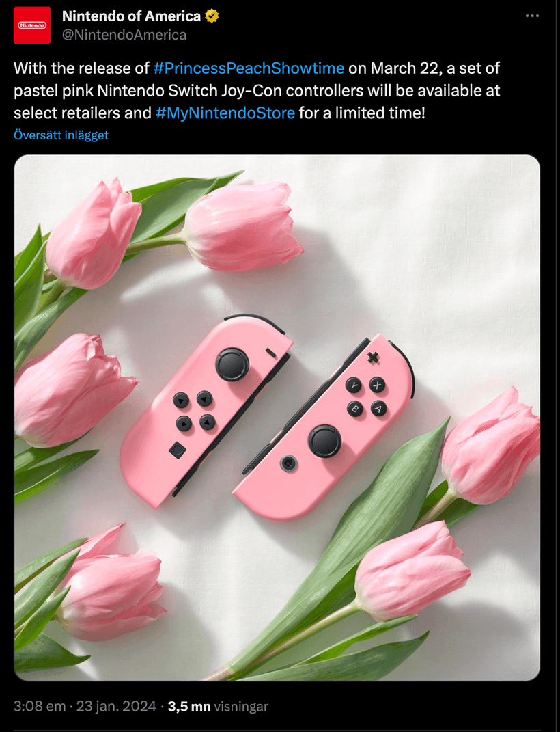This screenshot has height=732, width=560.
Task: Click "Översätt inlägget" to translate post
Action: [x=61, y=135]
